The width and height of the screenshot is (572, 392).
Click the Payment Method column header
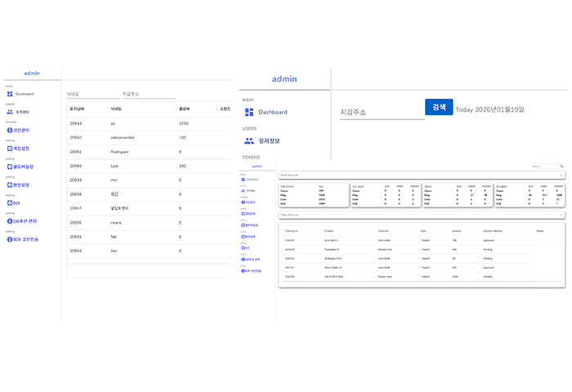pyautogui.click(x=493, y=231)
